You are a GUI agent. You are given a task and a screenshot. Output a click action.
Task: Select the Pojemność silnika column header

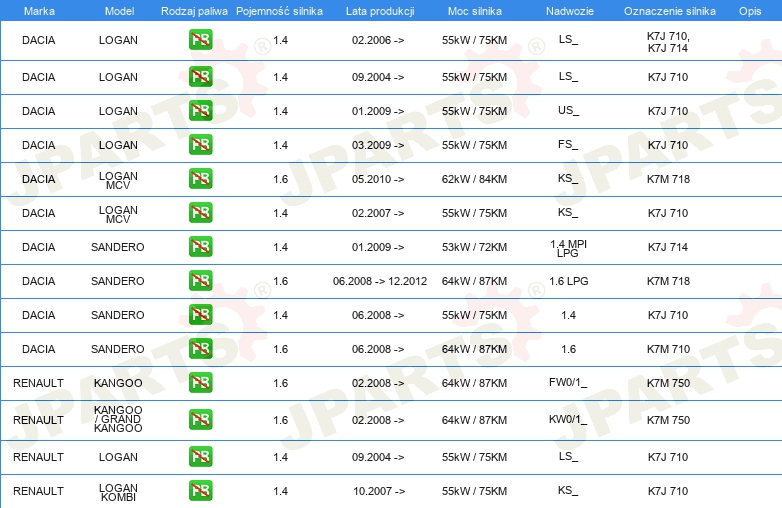280,10
